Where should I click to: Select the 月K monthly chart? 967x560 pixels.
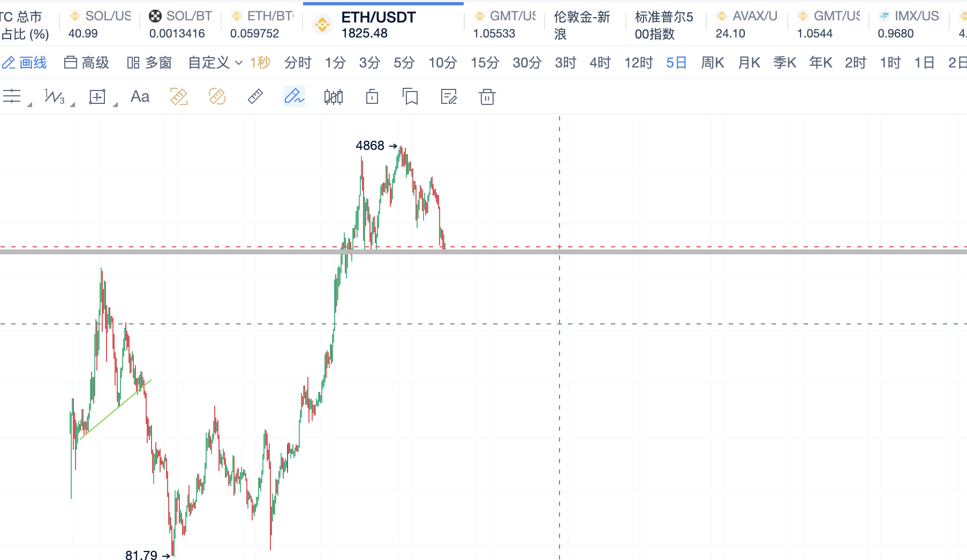749,63
